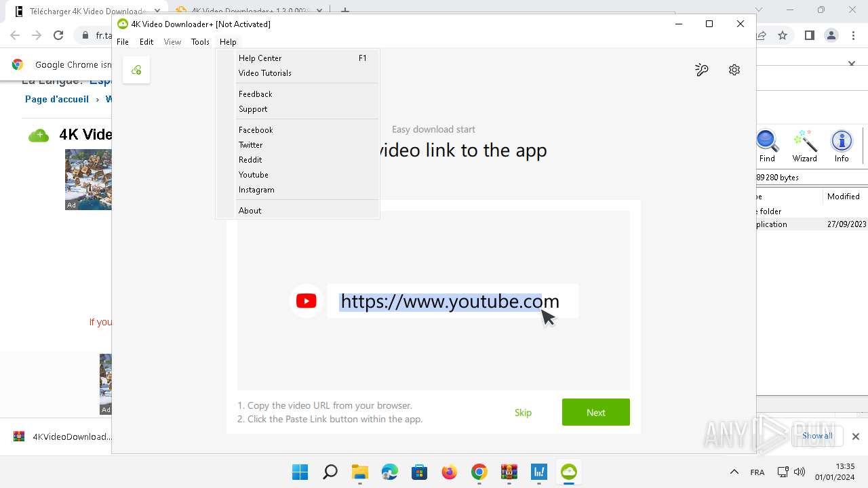Toggle Chrome side panel icon
The width and height of the screenshot is (868, 488).
point(809,35)
